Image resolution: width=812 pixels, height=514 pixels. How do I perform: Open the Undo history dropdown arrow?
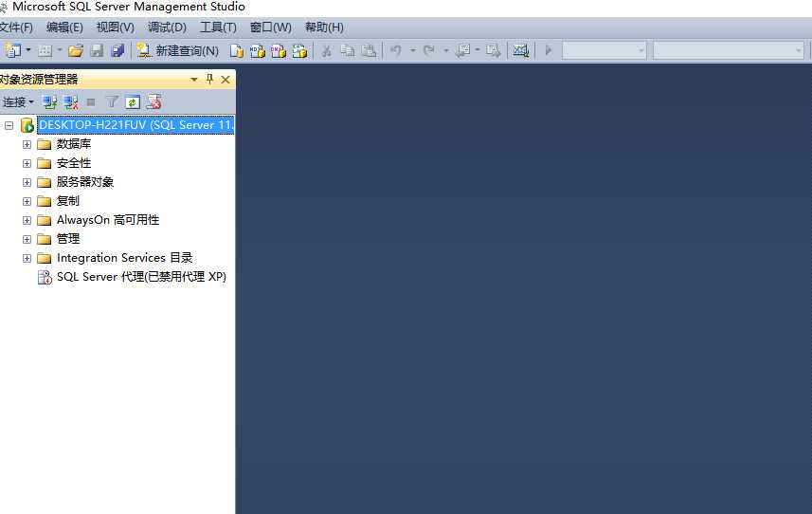(x=413, y=50)
